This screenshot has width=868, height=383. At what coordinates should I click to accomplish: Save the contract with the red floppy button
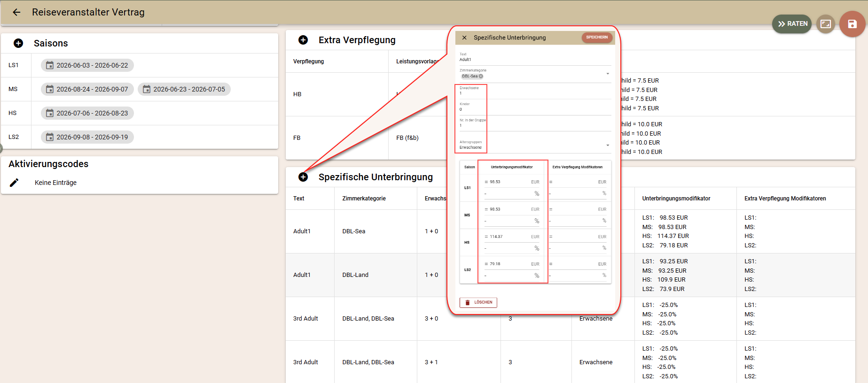pyautogui.click(x=852, y=24)
